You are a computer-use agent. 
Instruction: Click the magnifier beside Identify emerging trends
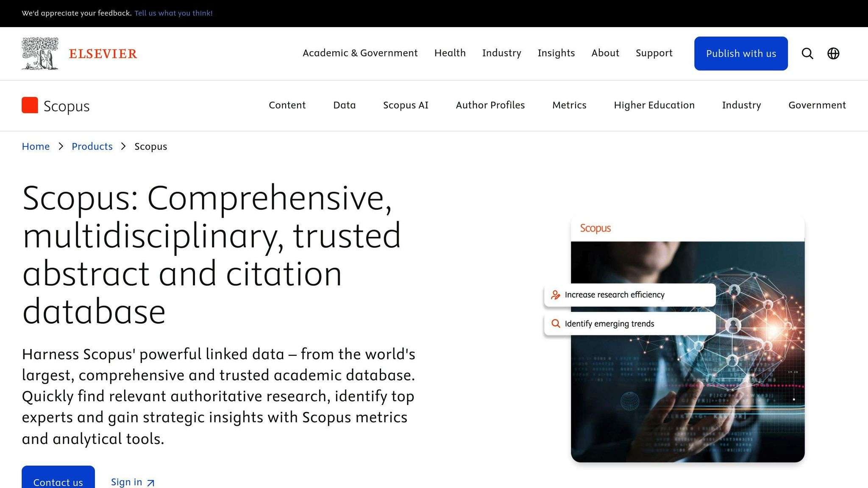[x=555, y=324]
